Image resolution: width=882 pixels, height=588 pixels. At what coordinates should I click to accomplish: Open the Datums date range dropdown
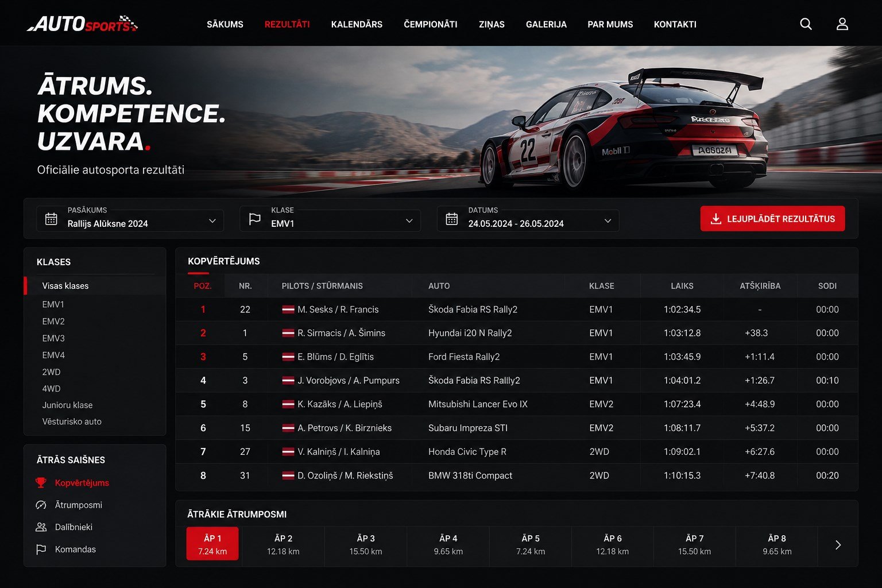click(528, 219)
